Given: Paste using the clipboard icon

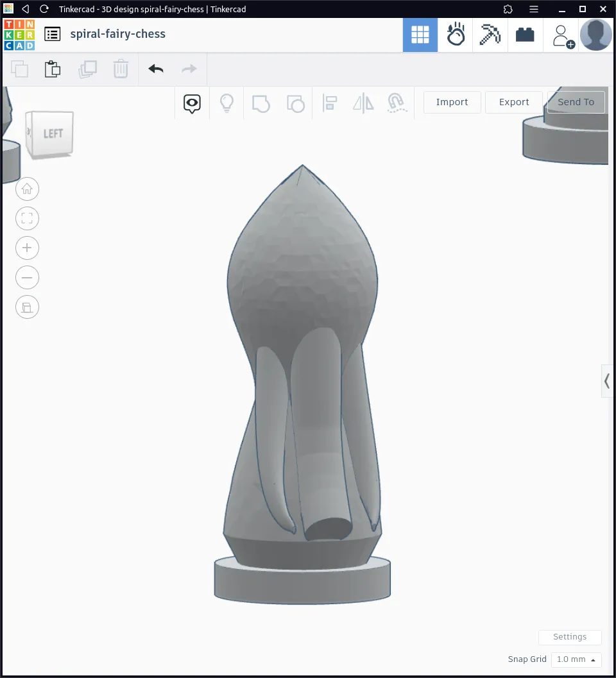Looking at the screenshot, I should (53, 69).
